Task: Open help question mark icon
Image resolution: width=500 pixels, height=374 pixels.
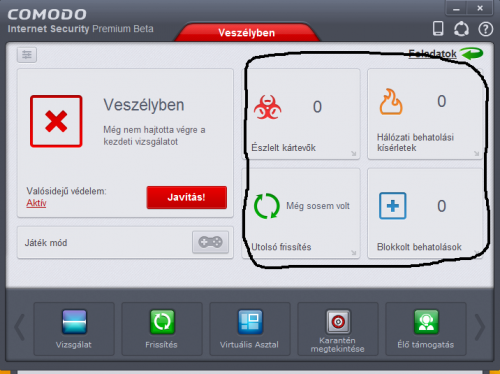Action: point(485,29)
